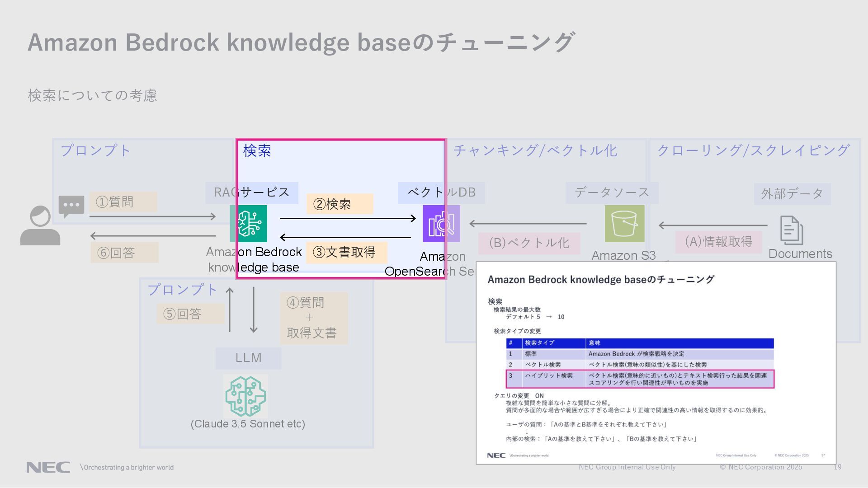The height and width of the screenshot is (488, 868).
Task: Click the (A)情報取得 label
Action: click(x=718, y=242)
